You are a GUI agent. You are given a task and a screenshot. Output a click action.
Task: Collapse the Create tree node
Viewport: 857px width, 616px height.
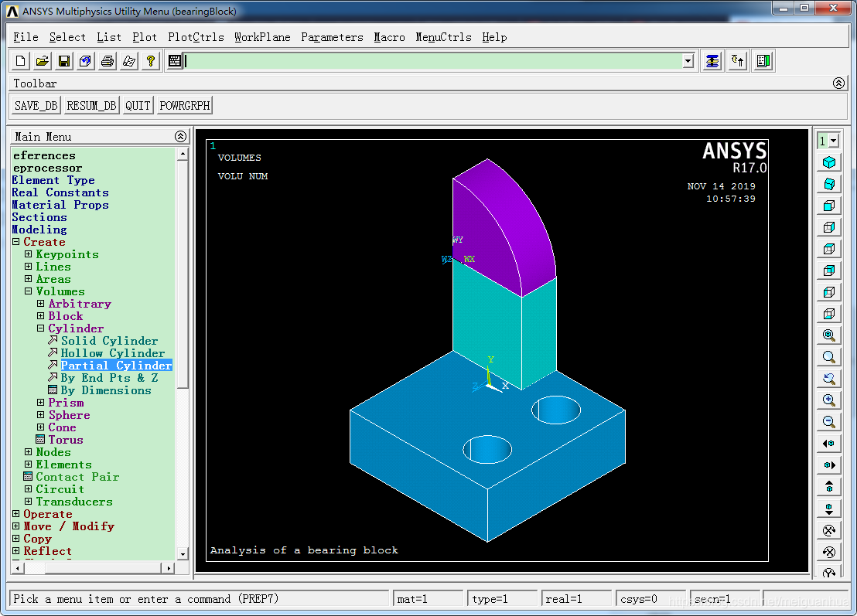click(x=15, y=241)
